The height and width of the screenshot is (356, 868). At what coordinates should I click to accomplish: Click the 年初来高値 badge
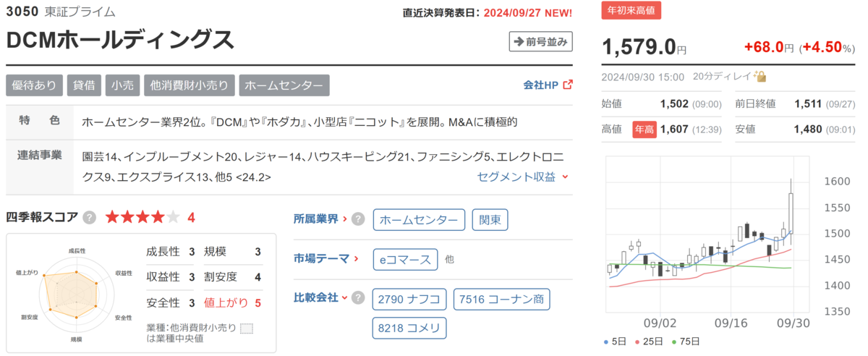coord(631,11)
